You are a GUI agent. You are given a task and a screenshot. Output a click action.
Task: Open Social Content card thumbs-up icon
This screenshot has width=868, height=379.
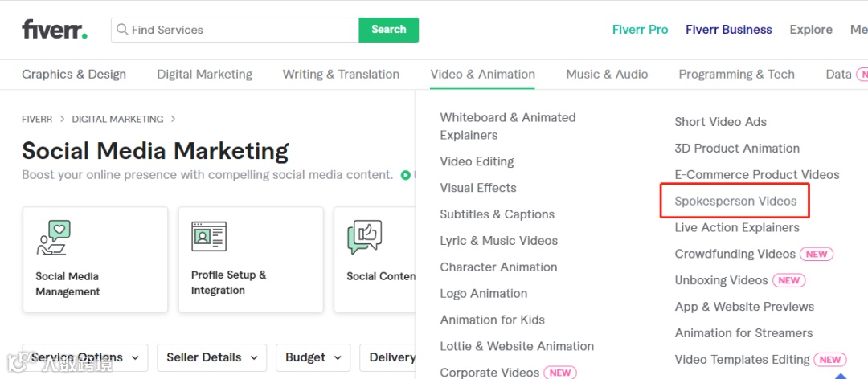coord(364,237)
